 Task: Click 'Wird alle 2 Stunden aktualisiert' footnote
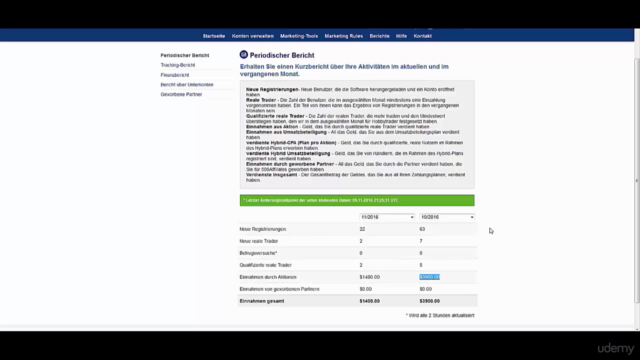coord(440,315)
